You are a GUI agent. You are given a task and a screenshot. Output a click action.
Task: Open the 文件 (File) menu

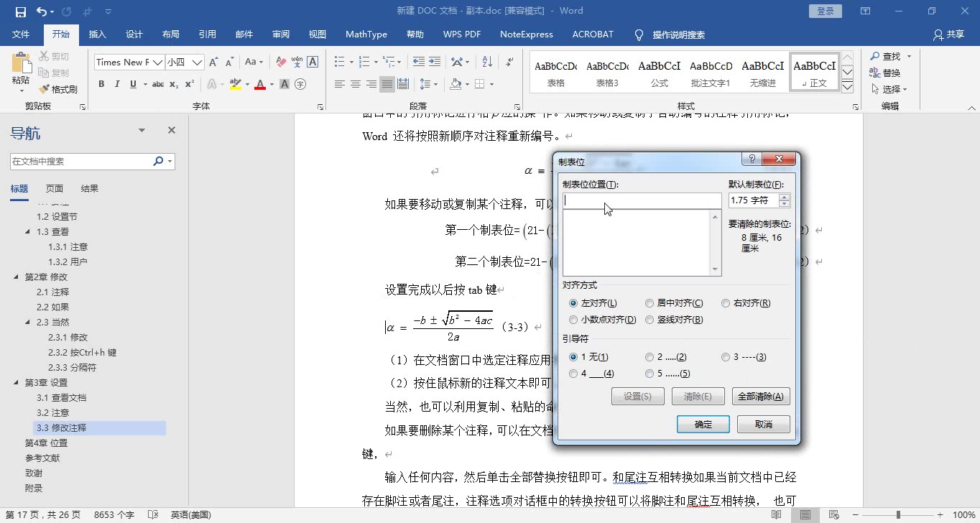21,34
